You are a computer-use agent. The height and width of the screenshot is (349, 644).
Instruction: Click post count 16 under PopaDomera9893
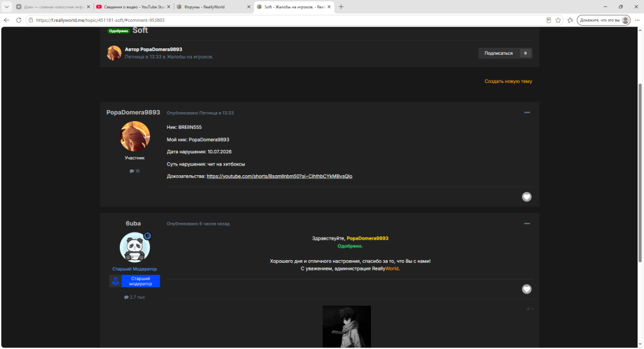pyautogui.click(x=135, y=171)
